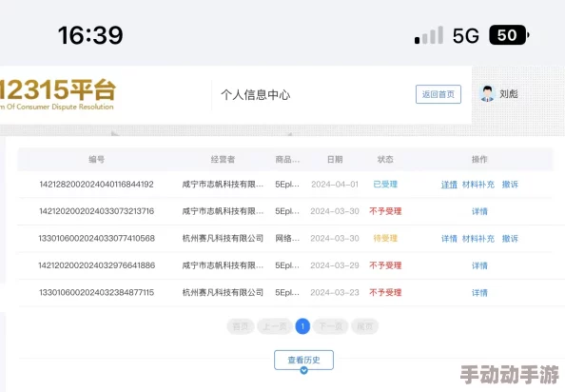Viewport: 565px width, 392px height.
Task: Tap the 16:39 clock
Action: pyautogui.click(x=90, y=35)
